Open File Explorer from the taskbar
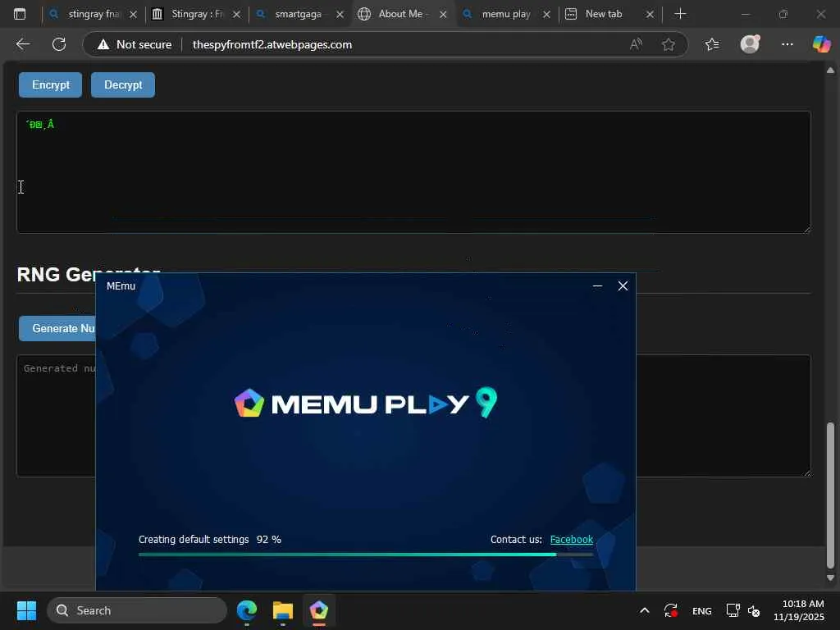840x630 pixels. 282,610
